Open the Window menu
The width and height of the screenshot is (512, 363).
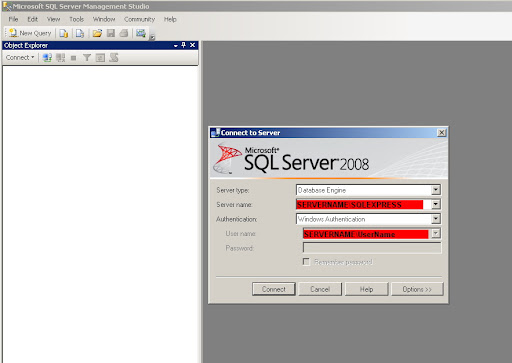pyautogui.click(x=104, y=19)
